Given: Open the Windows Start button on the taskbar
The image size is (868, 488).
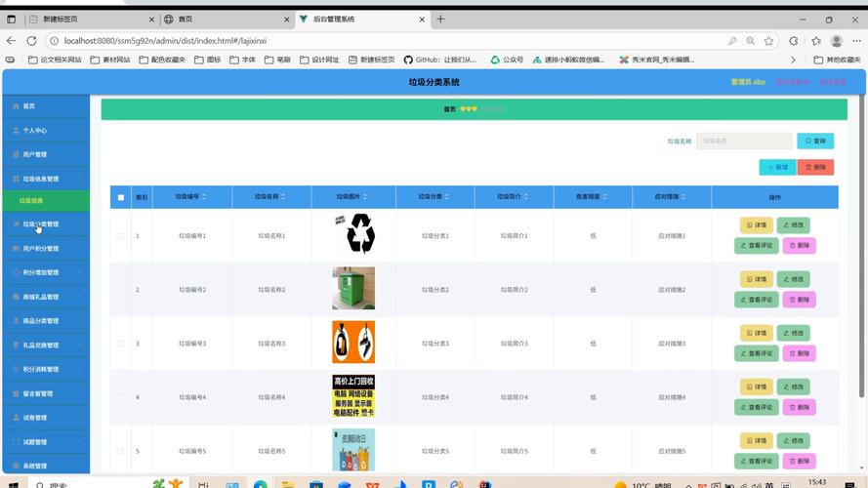Looking at the screenshot, I should point(14,485).
